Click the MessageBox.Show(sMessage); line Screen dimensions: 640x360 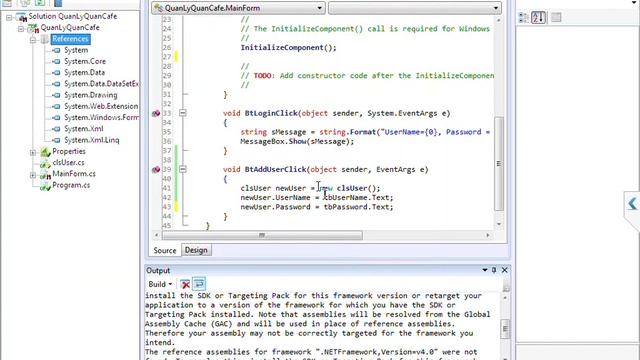[x=297, y=142]
